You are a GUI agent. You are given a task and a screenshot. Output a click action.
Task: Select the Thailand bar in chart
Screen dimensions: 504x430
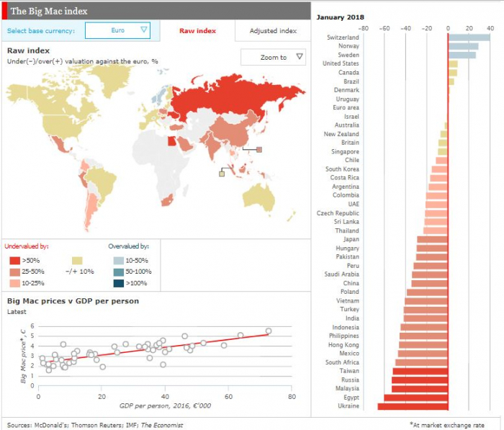[x=436, y=230]
